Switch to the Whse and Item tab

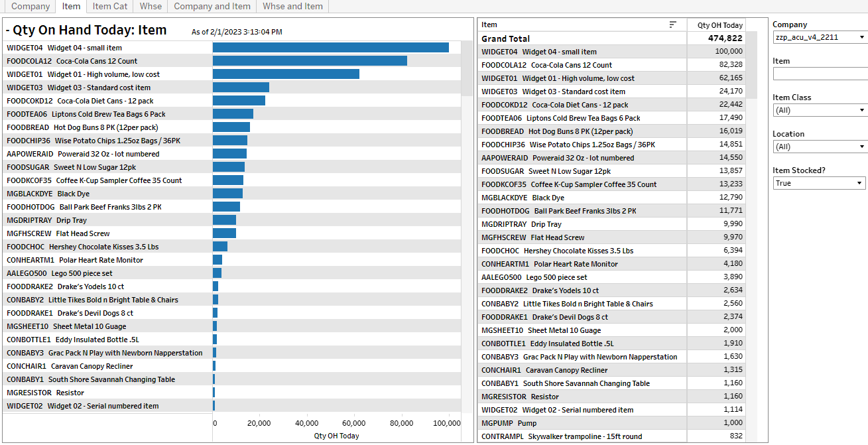(x=292, y=6)
